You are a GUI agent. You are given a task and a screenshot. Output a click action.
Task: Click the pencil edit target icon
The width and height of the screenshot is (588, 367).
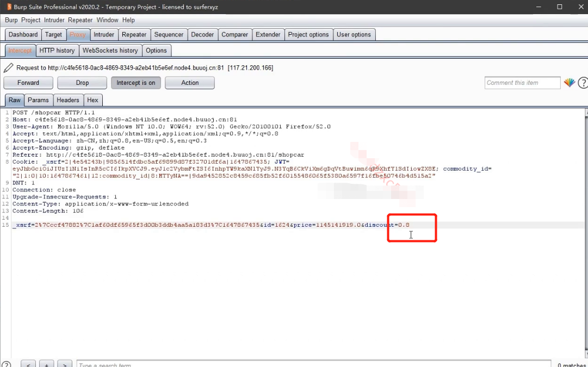[x=8, y=68]
